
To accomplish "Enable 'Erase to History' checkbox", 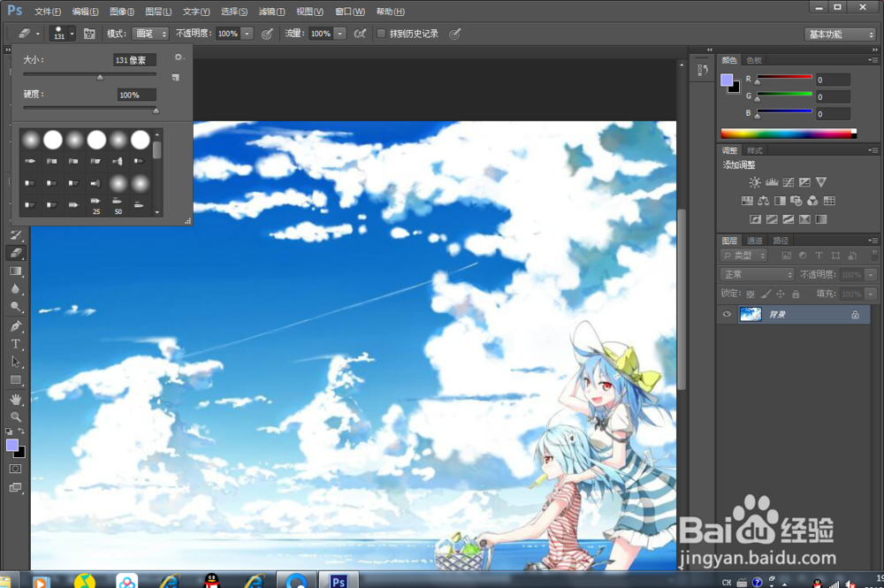I will [381, 34].
